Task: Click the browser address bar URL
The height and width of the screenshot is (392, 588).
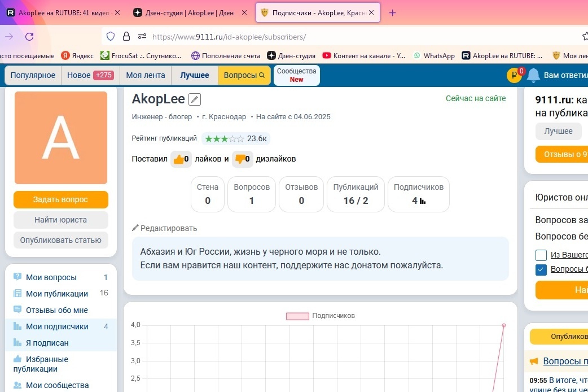Action: point(229,37)
